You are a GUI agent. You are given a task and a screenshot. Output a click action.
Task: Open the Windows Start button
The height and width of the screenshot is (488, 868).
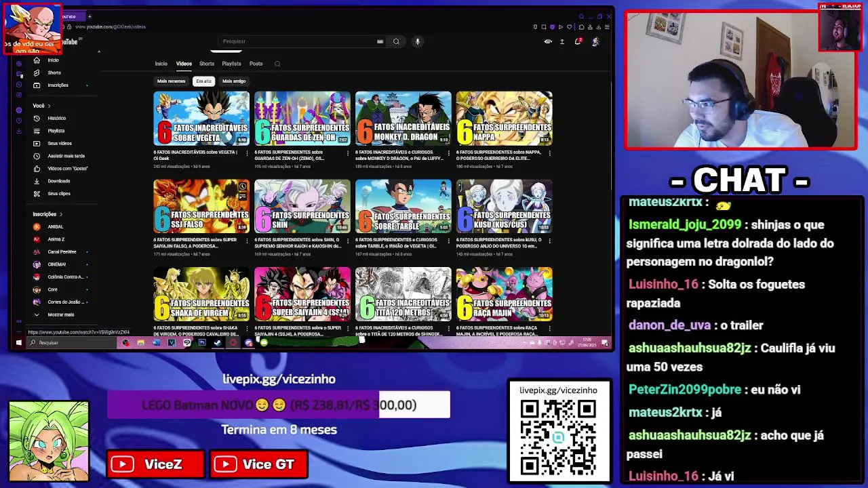(18, 343)
